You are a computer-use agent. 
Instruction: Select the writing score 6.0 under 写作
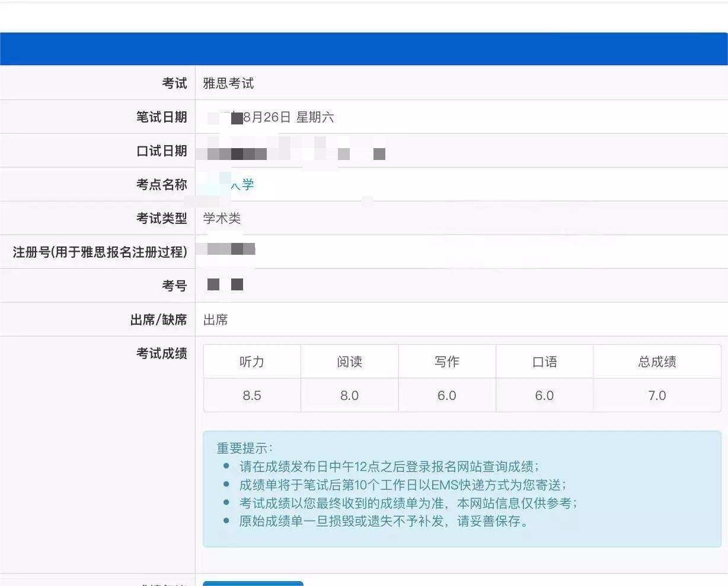point(447,395)
